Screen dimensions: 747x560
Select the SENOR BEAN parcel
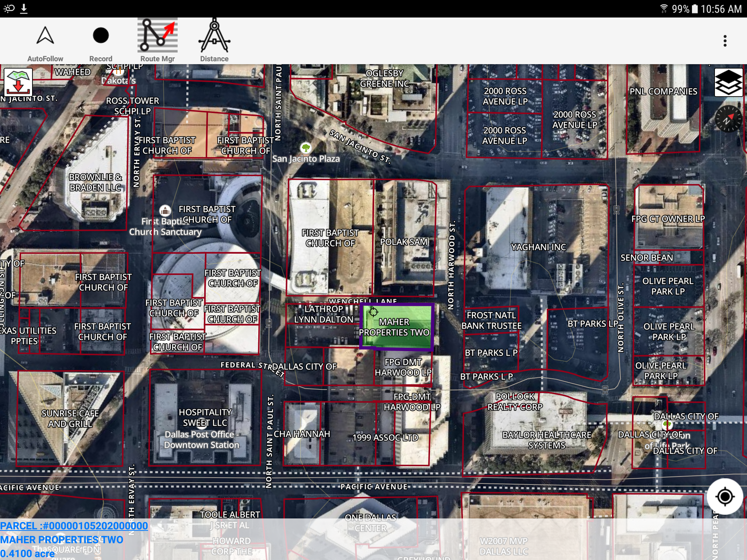(x=647, y=258)
